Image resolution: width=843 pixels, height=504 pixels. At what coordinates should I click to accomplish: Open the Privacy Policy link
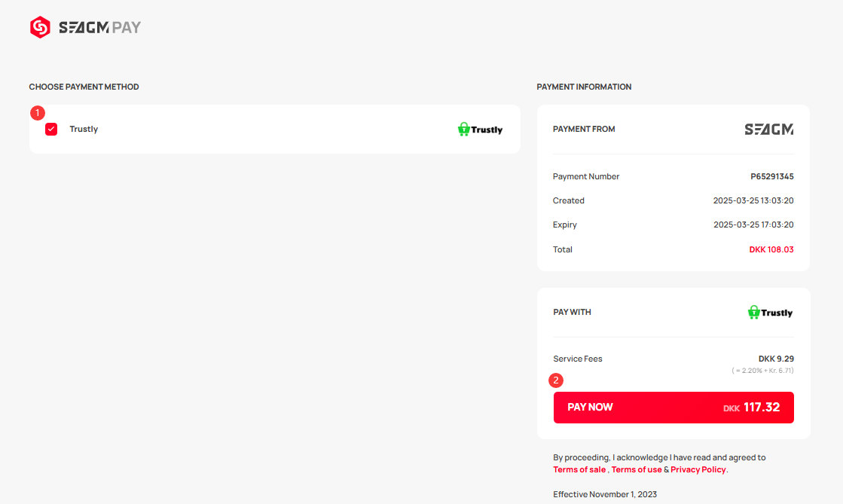tap(698, 469)
